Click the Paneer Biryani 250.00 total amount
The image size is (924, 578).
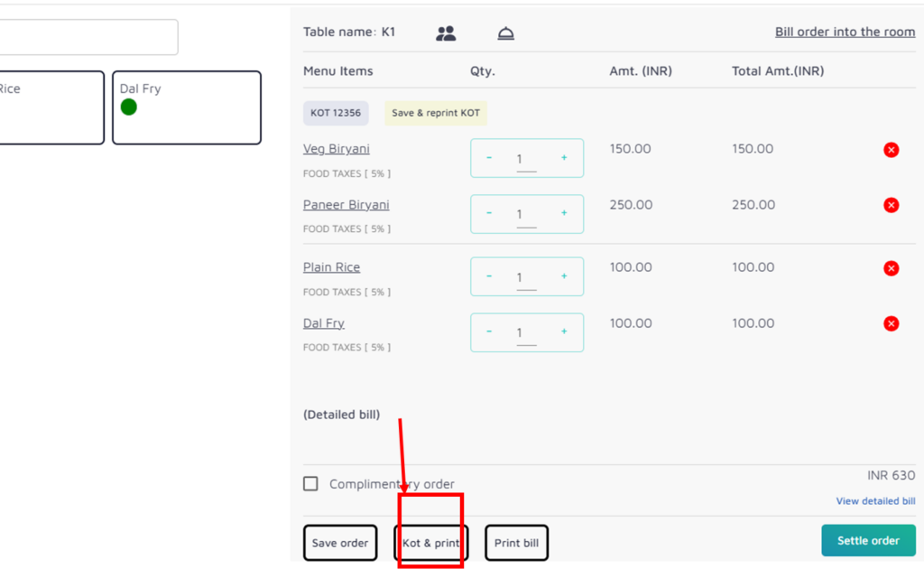coord(753,205)
